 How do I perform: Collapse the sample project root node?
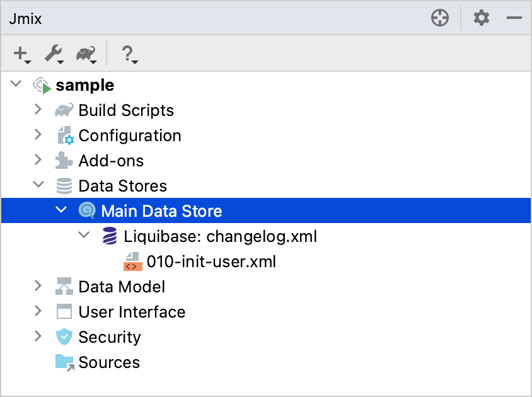(16, 84)
